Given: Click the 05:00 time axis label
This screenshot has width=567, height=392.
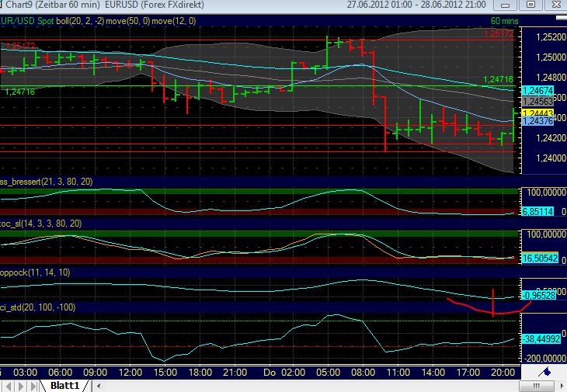Looking at the screenshot, I should pos(328,373).
